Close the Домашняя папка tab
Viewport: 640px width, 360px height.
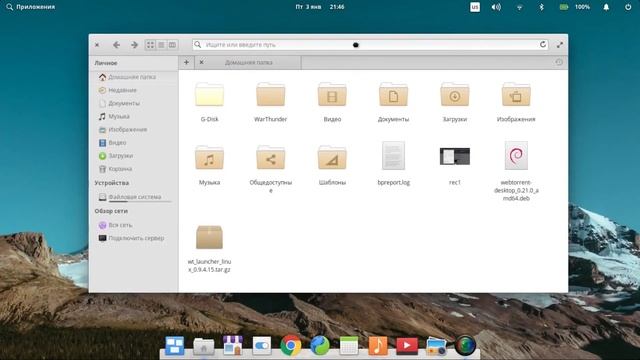coord(202,62)
